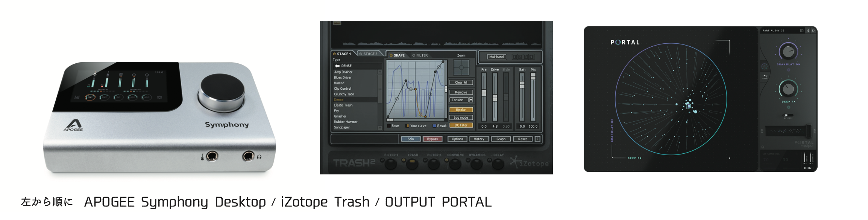Toggle the Reverse switch in Portal
Viewport: 868px width, 220px height.
(788, 115)
